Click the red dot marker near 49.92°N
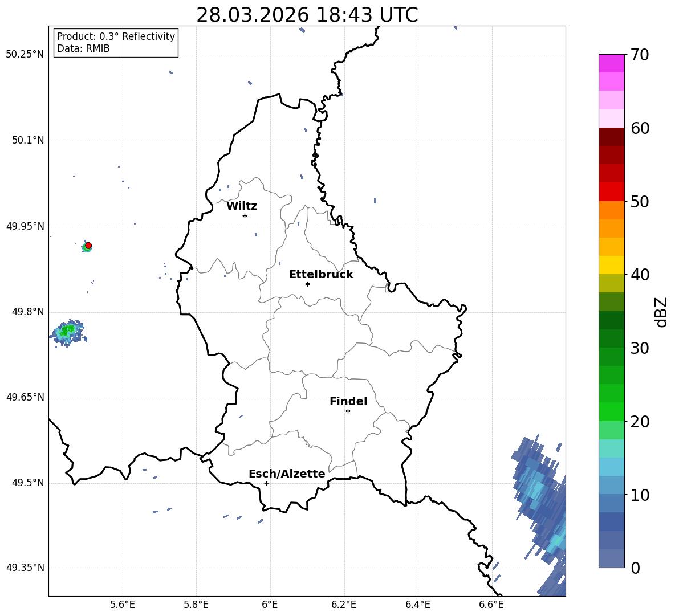This screenshot has height=616, width=675. [x=88, y=246]
